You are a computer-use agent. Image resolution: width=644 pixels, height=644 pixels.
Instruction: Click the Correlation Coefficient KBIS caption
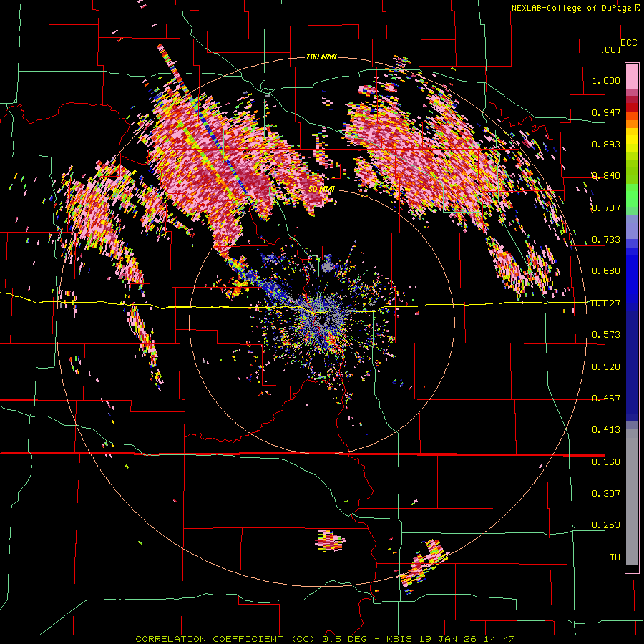point(325,639)
